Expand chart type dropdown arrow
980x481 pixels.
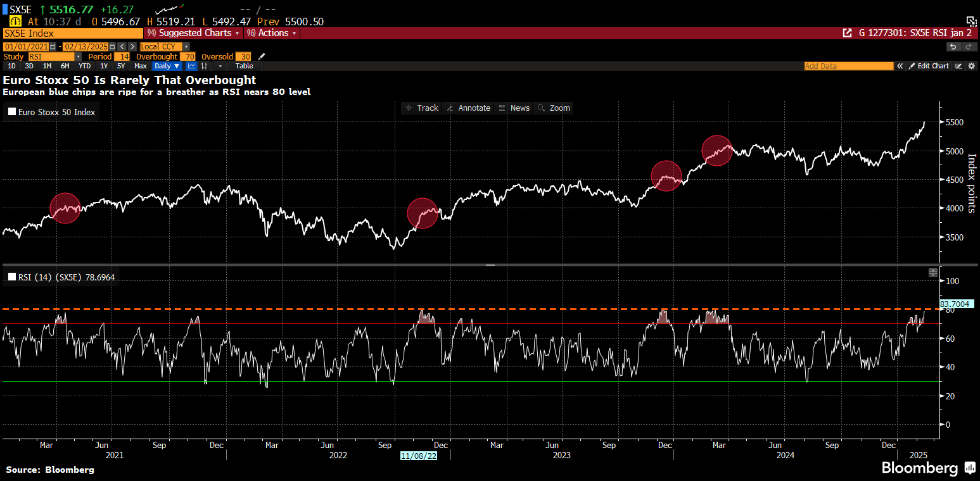tap(220, 66)
